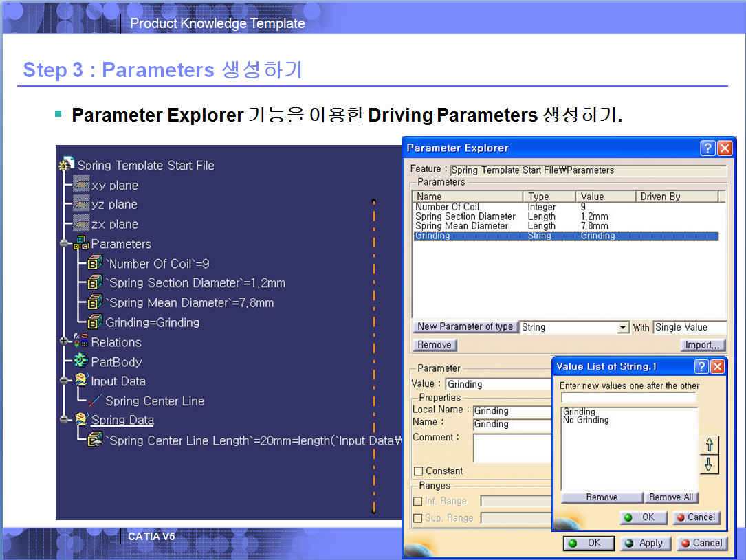The width and height of the screenshot is (746, 560).
Task: Click the xy plane icon in tree
Action: [x=81, y=185]
